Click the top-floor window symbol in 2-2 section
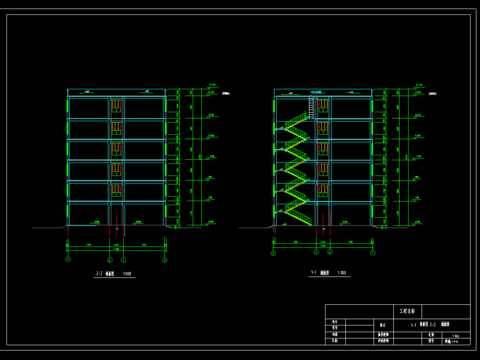This screenshot has width=480, height=360. click(x=116, y=105)
